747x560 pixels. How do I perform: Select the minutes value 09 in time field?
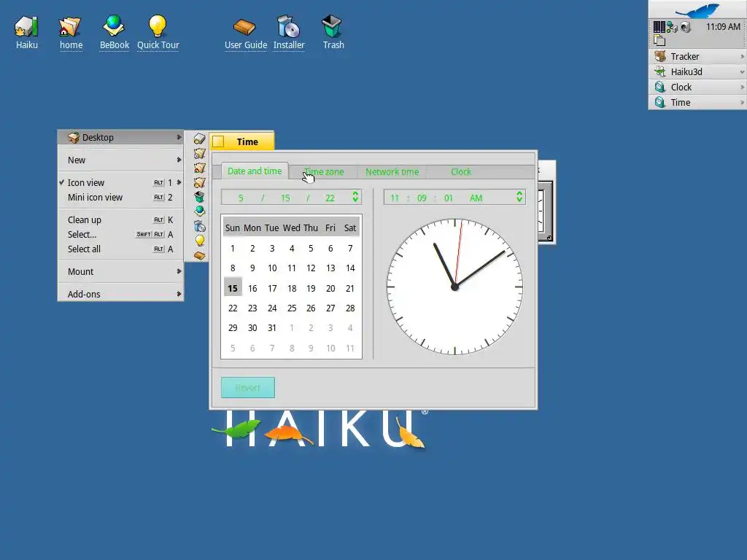click(422, 198)
